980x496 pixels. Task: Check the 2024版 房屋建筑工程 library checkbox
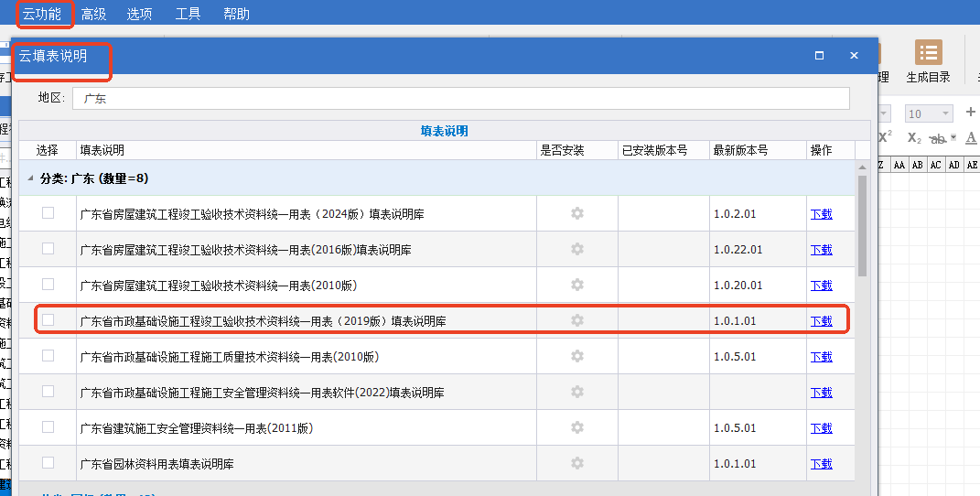(48, 213)
